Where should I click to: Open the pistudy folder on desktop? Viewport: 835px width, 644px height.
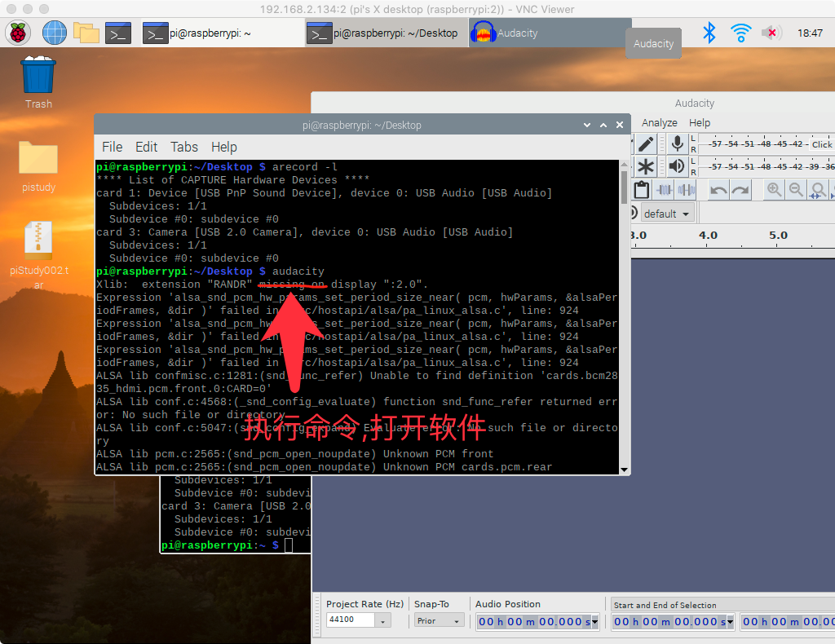point(38,166)
